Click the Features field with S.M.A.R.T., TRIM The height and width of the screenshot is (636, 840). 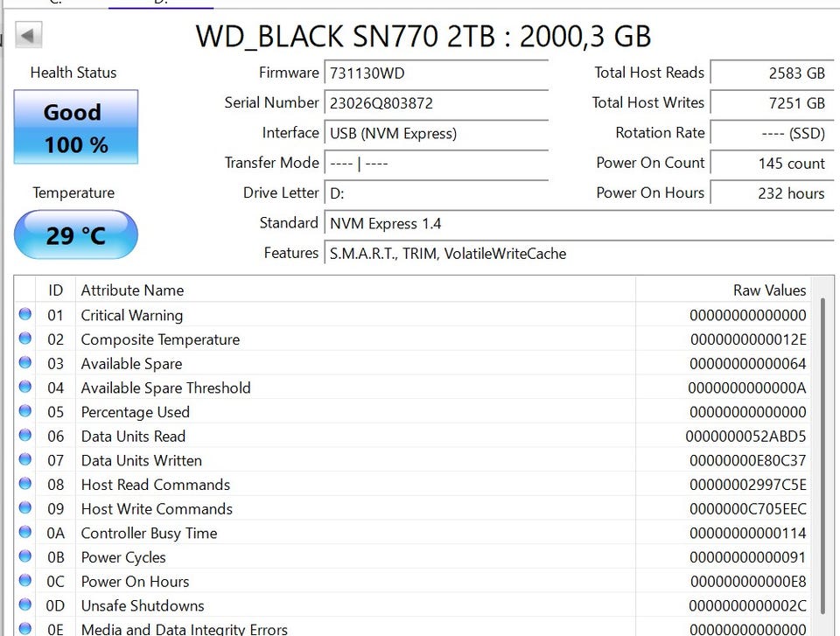(579, 253)
